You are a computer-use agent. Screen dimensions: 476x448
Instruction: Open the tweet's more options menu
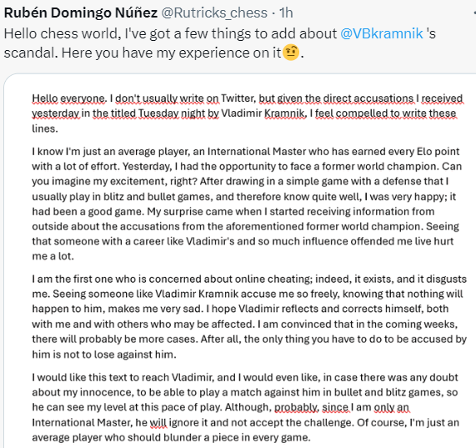click(x=474, y=13)
